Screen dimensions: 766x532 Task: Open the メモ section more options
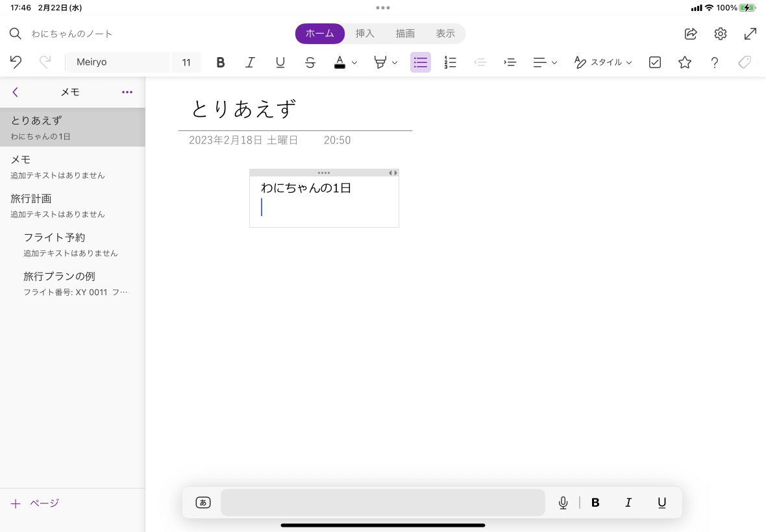(127, 92)
